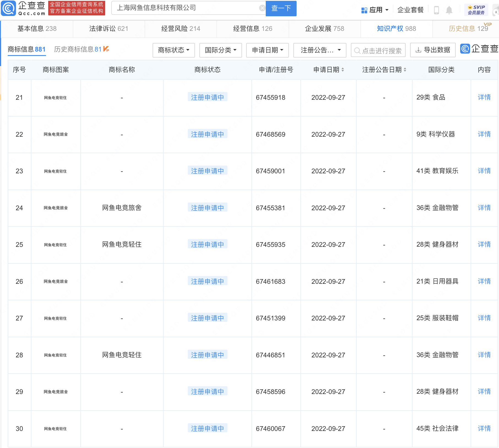Click the 国际分类 column header
This screenshot has height=448, width=499.
pyautogui.click(x=441, y=70)
